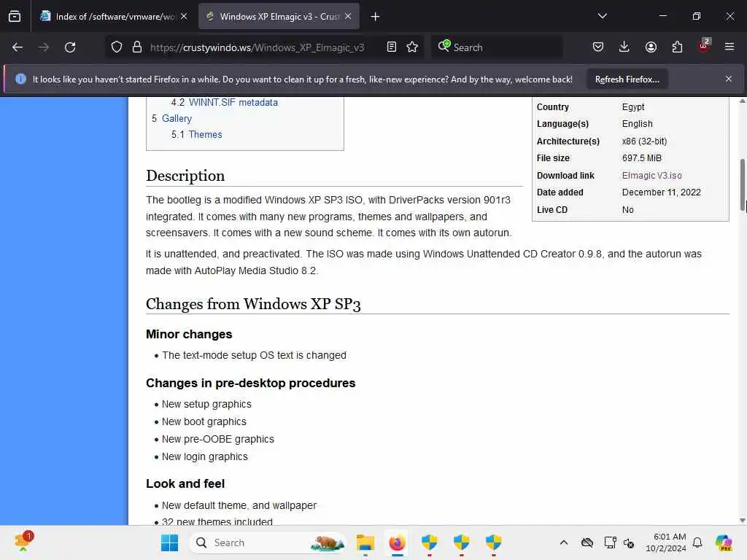This screenshot has width=747, height=560.
Task: List all tabs dropdown arrow
Action: click(x=602, y=16)
